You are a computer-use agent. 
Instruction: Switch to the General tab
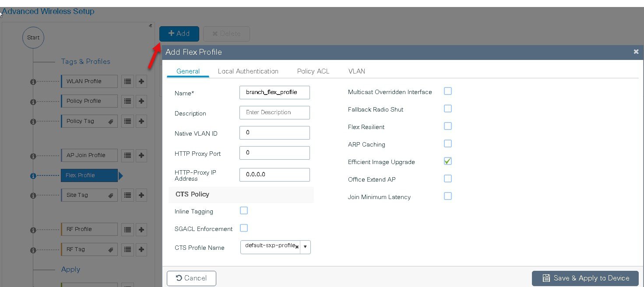tap(188, 71)
